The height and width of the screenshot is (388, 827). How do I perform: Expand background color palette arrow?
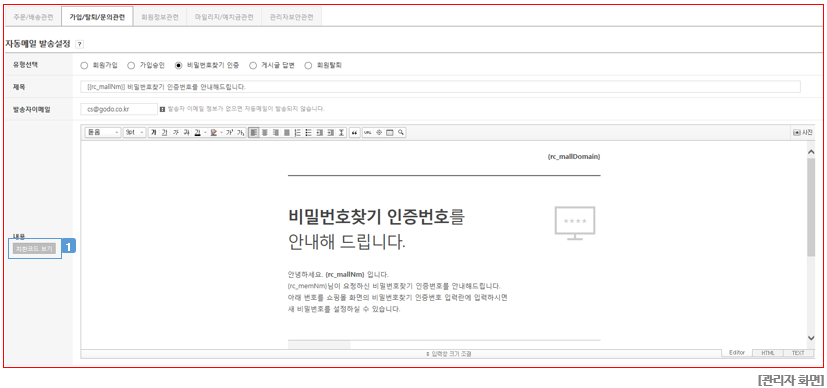tap(222, 133)
